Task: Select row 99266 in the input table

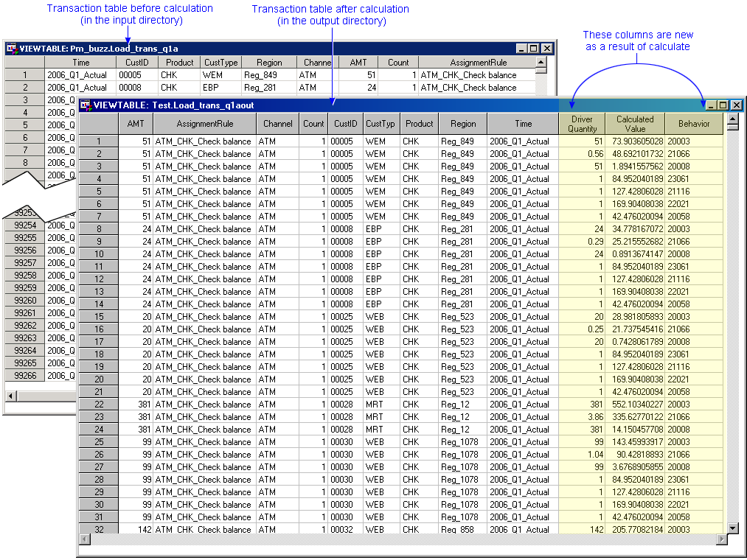Action: [24, 376]
